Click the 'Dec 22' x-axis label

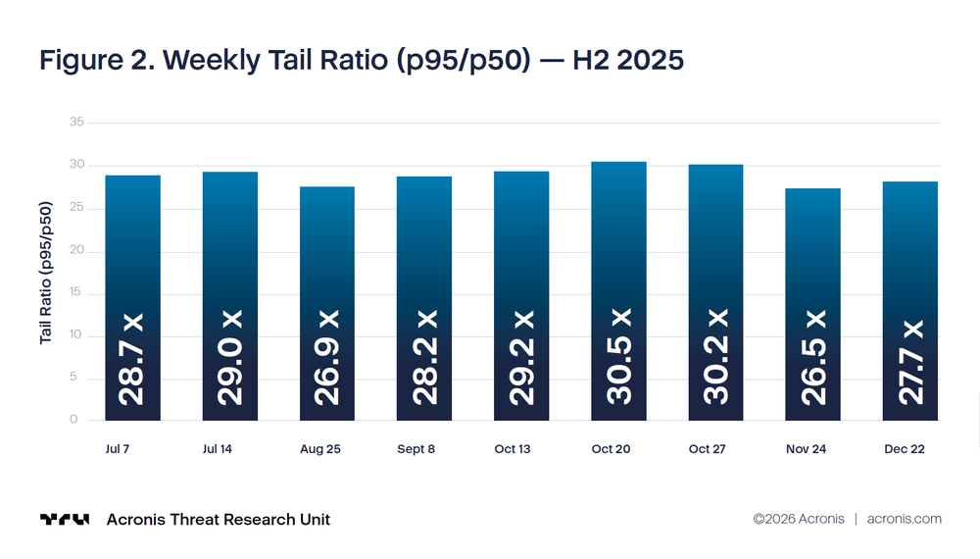(904, 449)
